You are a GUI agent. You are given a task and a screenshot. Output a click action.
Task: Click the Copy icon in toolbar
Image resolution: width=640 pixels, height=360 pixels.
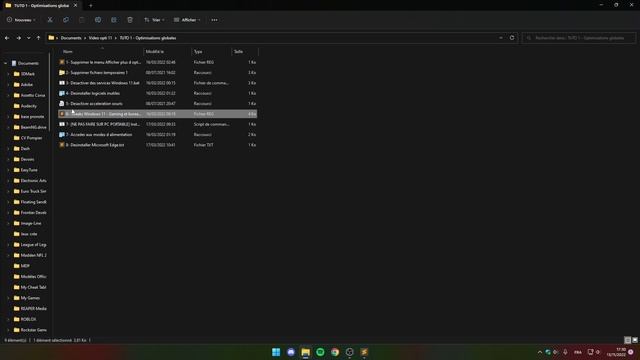[66, 20]
